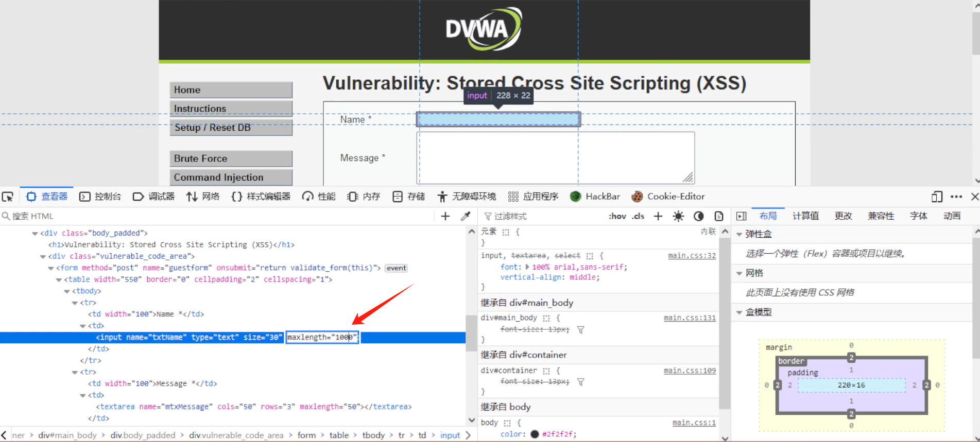Switch to the 查看器 inspector tab

click(x=47, y=197)
